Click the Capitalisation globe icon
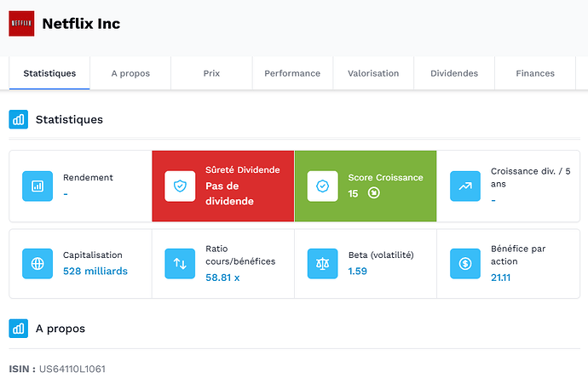 37,264
